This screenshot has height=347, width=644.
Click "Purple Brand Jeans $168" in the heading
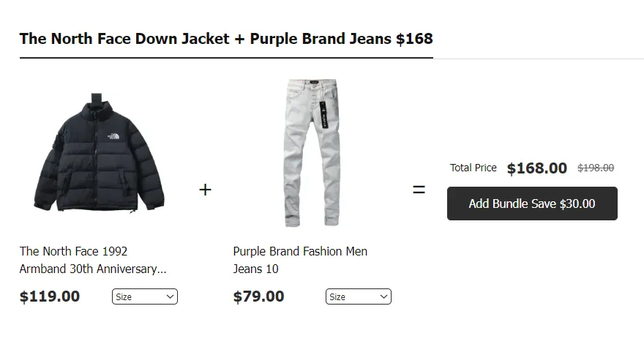[341, 38]
